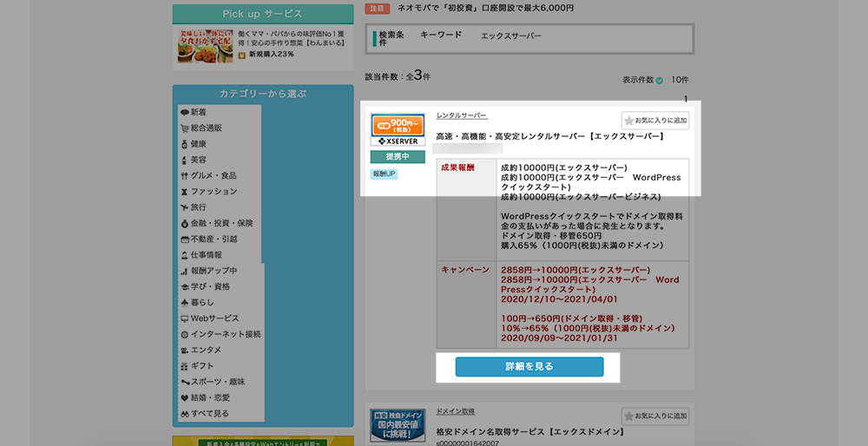Open the 新着 category icon
The height and width of the screenshot is (446, 868).
coord(185,112)
